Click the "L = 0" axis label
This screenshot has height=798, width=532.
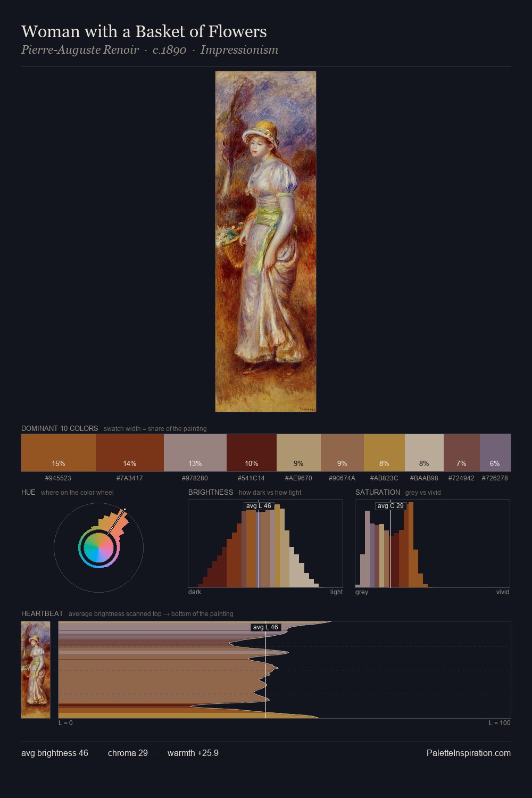tap(65, 723)
